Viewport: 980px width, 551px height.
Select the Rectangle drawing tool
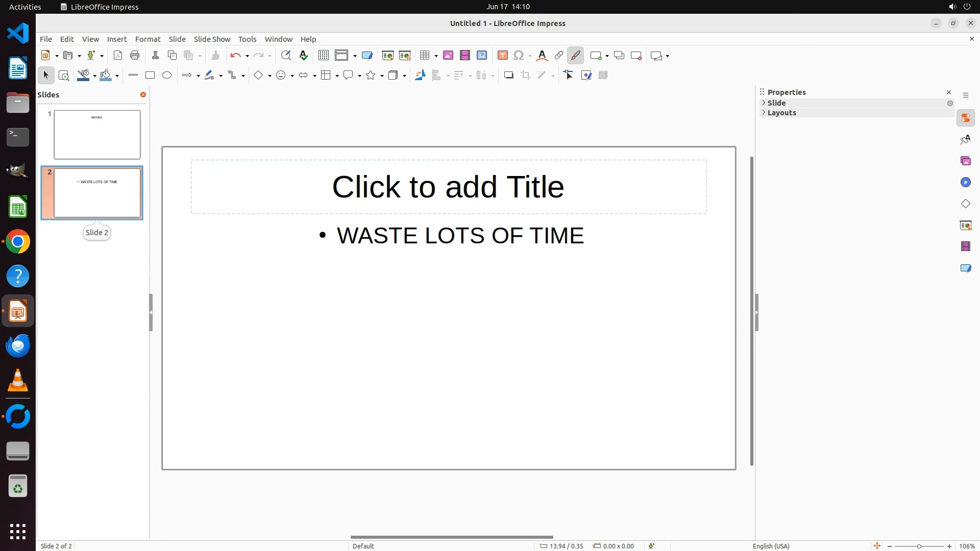point(150,76)
